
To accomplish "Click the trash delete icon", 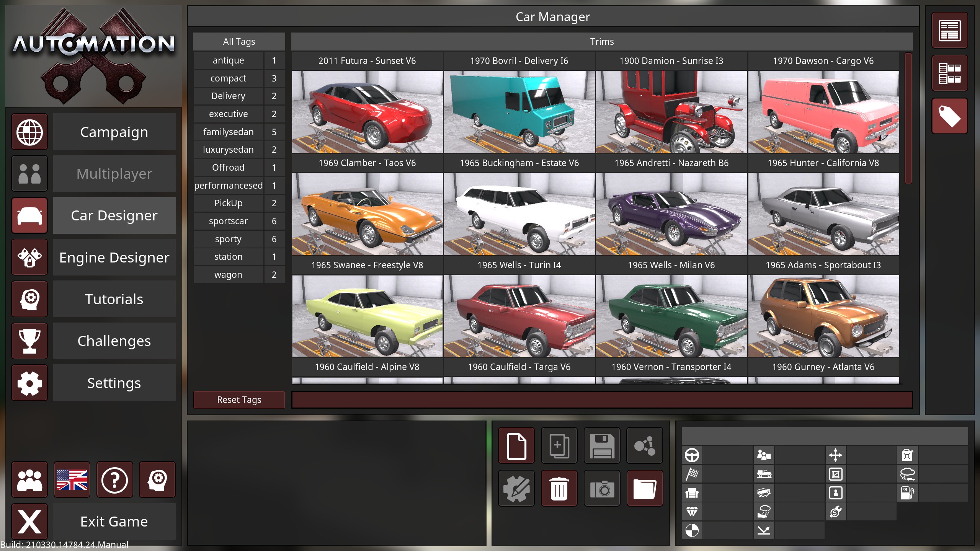I will coord(559,489).
